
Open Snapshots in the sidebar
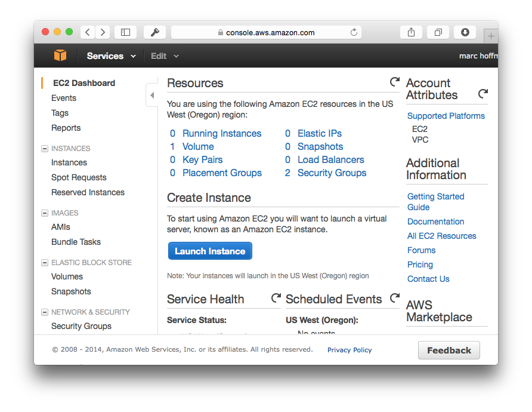(71, 292)
